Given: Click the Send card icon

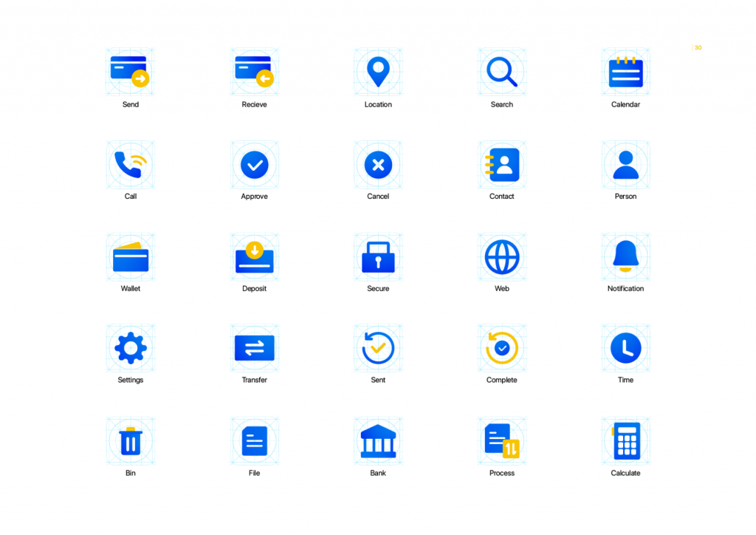Looking at the screenshot, I should [130, 72].
